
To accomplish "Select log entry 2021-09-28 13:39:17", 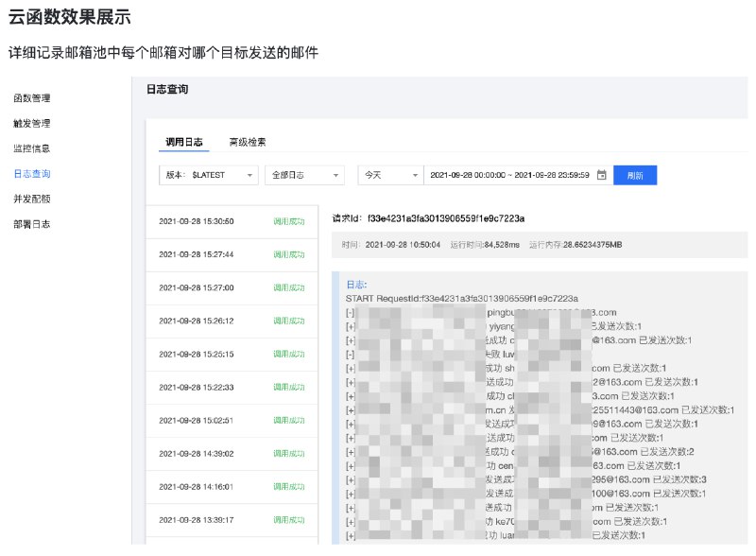I will (x=232, y=520).
